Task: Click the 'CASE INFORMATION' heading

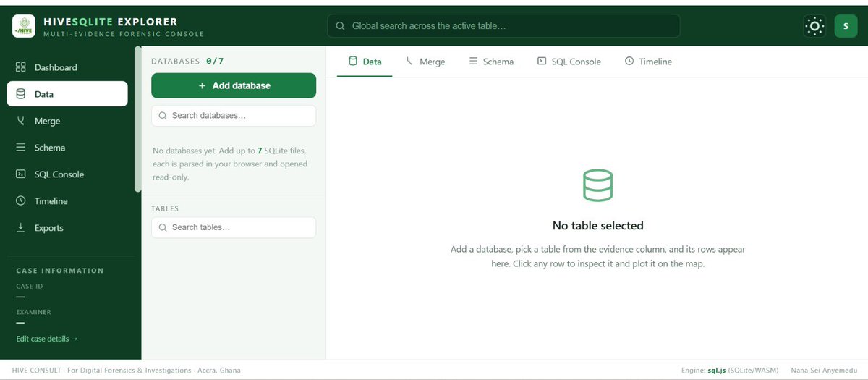Action: click(x=60, y=271)
